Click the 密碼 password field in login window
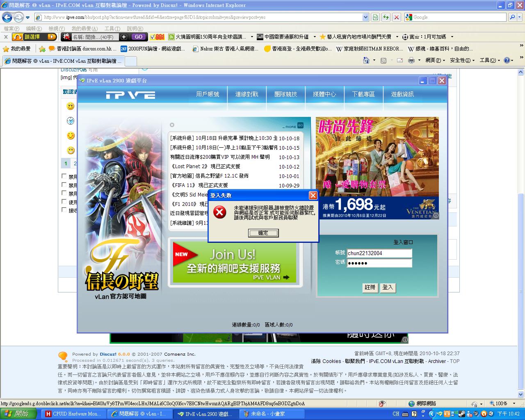The height and width of the screenshot is (420, 525). (x=379, y=263)
